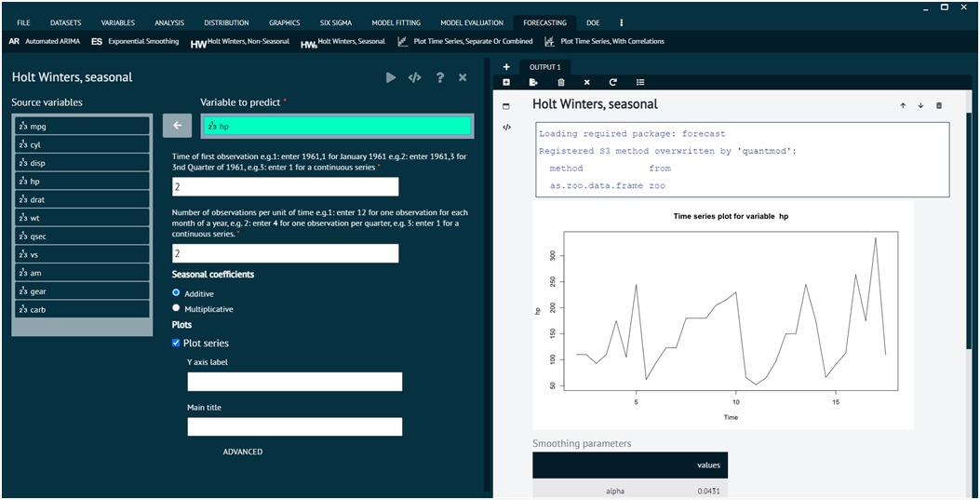Open the MODEL FITTING menu
This screenshot has width=980, height=500.
[x=396, y=22]
